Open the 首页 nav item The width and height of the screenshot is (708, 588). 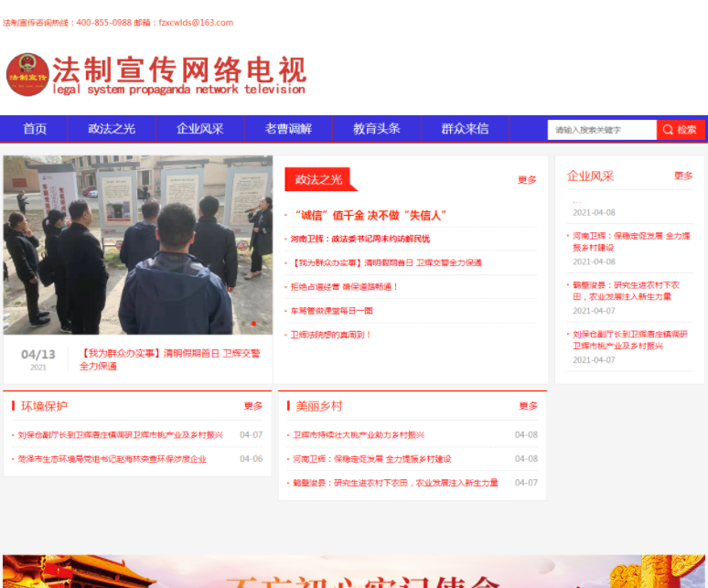pos(36,129)
